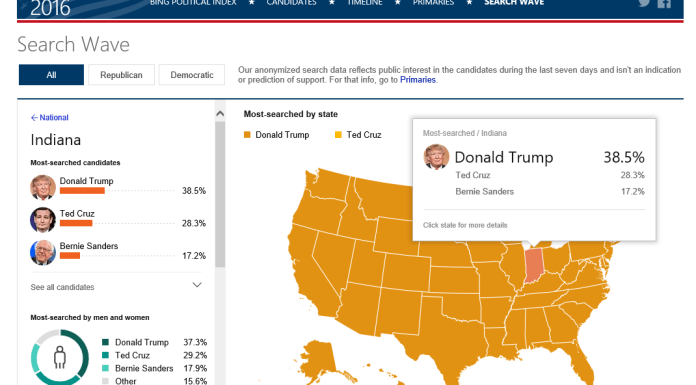This screenshot has height=385, width=696.
Task: Click Ted Cruz's photo in sidebar list
Action: click(43, 220)
